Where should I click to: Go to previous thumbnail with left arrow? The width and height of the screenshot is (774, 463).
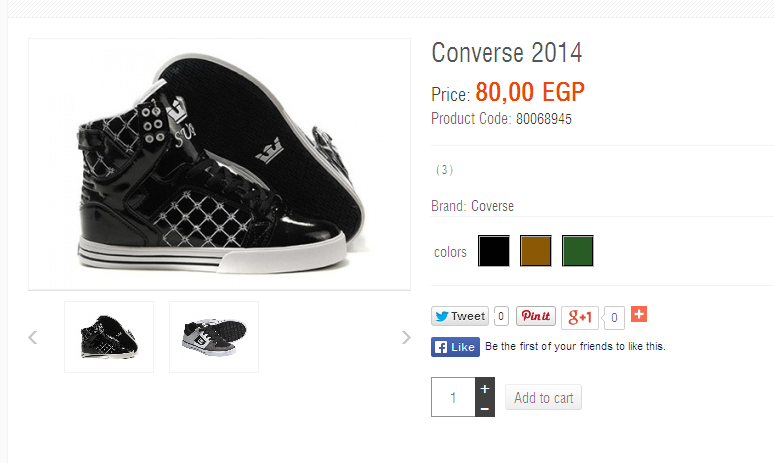tap(33, 337)
